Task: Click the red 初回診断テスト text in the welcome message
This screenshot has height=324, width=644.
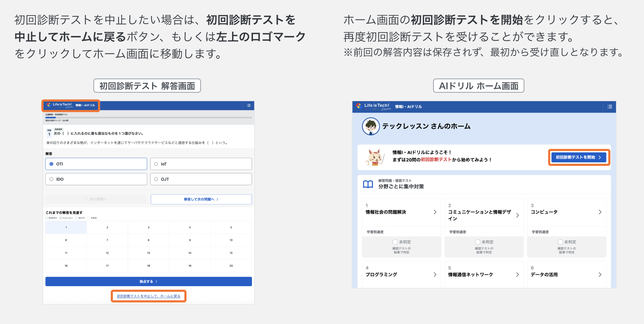Action: pos(436,160)
